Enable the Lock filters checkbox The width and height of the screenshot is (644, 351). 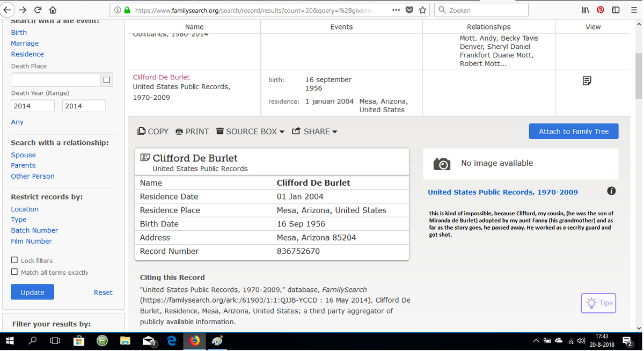coord(14,260)
